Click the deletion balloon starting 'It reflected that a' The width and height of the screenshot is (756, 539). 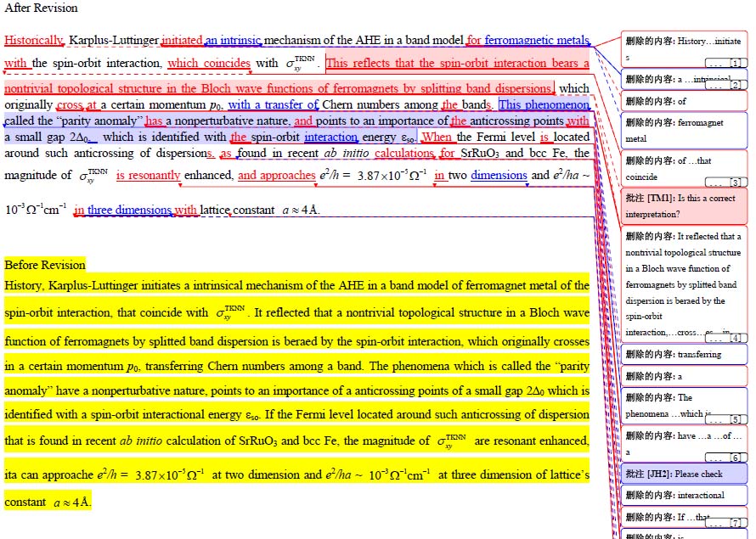(x=684, y=284)
